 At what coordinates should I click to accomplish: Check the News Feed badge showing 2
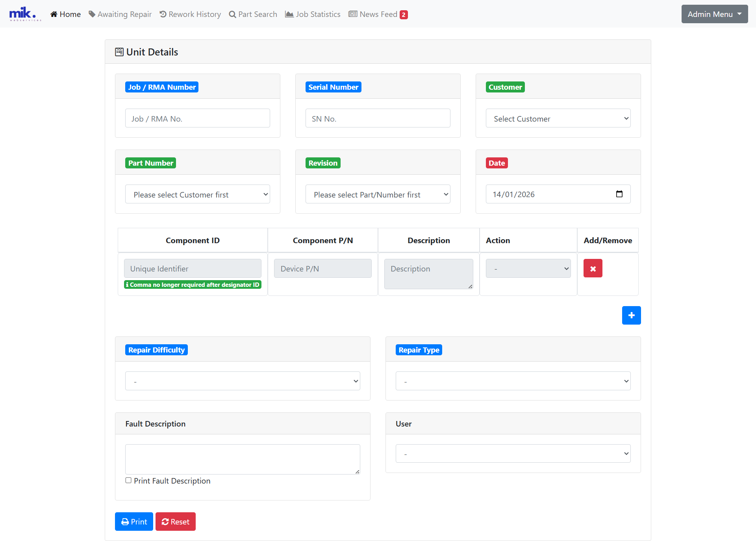(x=404, y=14)
